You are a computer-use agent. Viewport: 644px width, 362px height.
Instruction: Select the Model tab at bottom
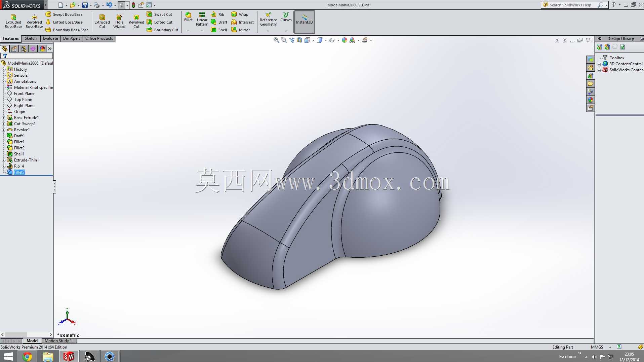pos(32,341)
